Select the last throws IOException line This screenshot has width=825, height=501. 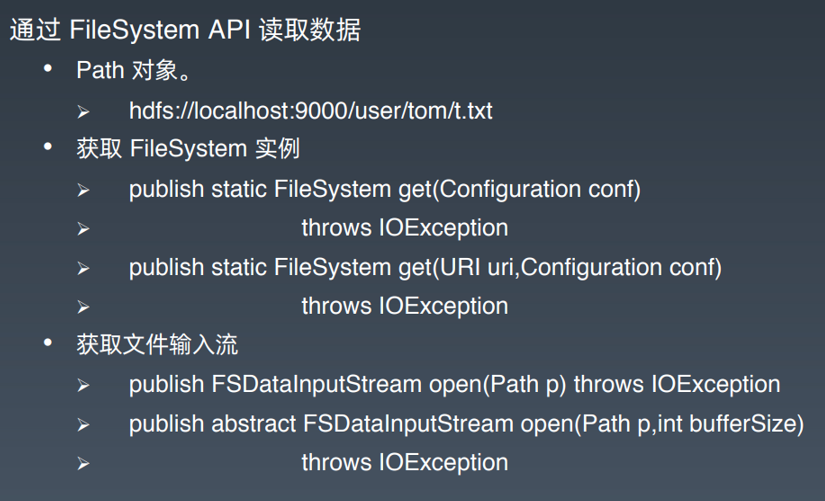[405, 463]
